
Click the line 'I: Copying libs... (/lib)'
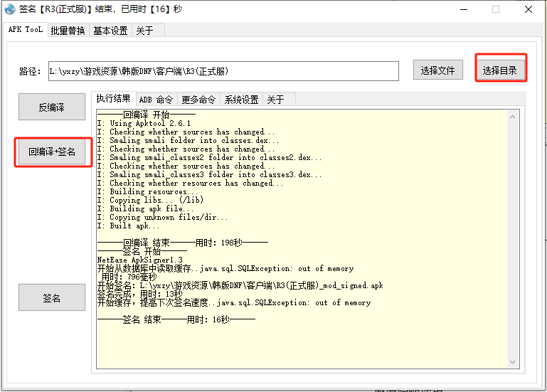pos(150,200)
